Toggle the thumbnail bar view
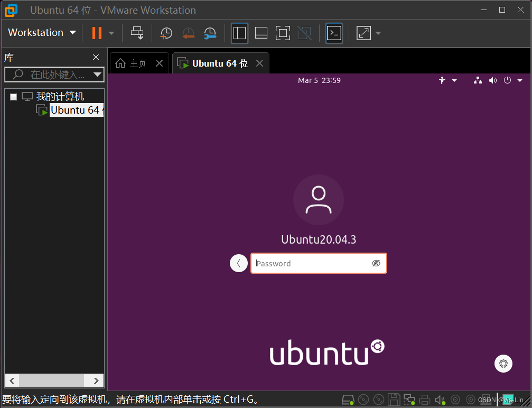Screen dimensions: 532x408 [261, 33]
